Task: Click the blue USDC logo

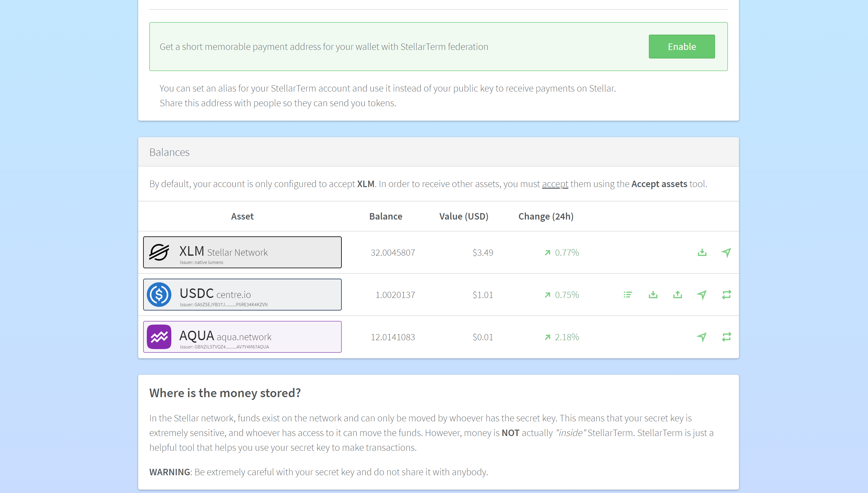Action: 159,295
